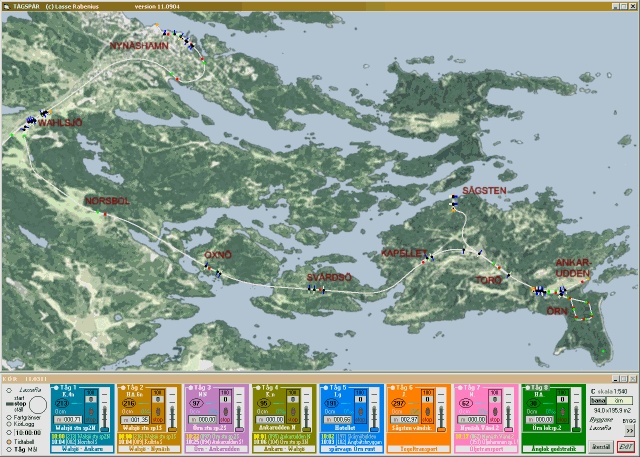This screenshot has height=457, width=640.
Task: Select the Lassefix radio option
Action: 7,391
